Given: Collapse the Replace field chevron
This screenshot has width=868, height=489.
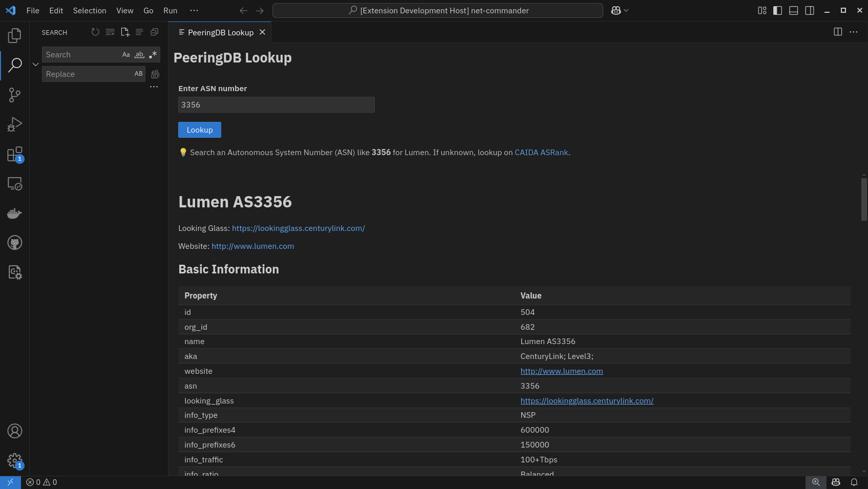Looking at the screenshot, I should tap(35, 65).
